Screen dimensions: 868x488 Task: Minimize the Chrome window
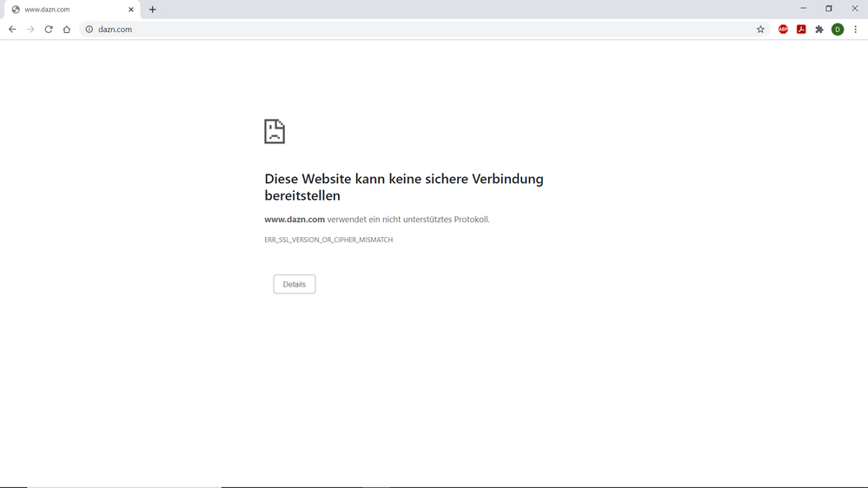pyautogui.click(x=803, y=9)
